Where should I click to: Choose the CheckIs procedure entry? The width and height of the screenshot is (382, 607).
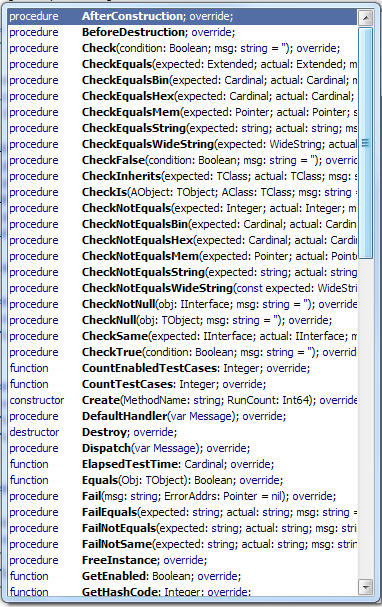(182, 192)
